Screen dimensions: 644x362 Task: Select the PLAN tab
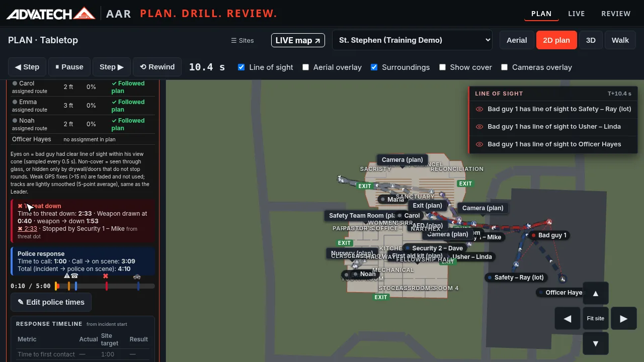(x=541, y=14)
